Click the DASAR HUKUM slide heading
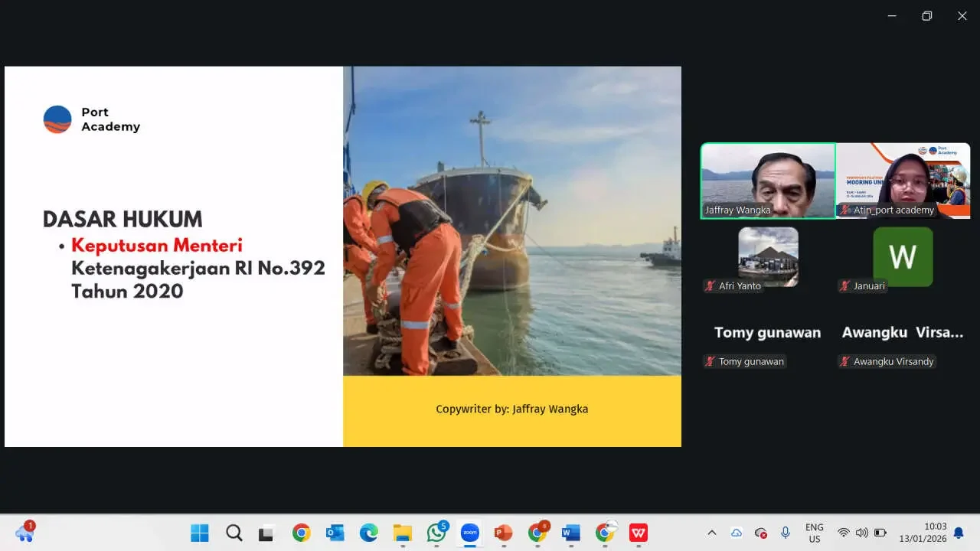 click(x=122, y=220)
